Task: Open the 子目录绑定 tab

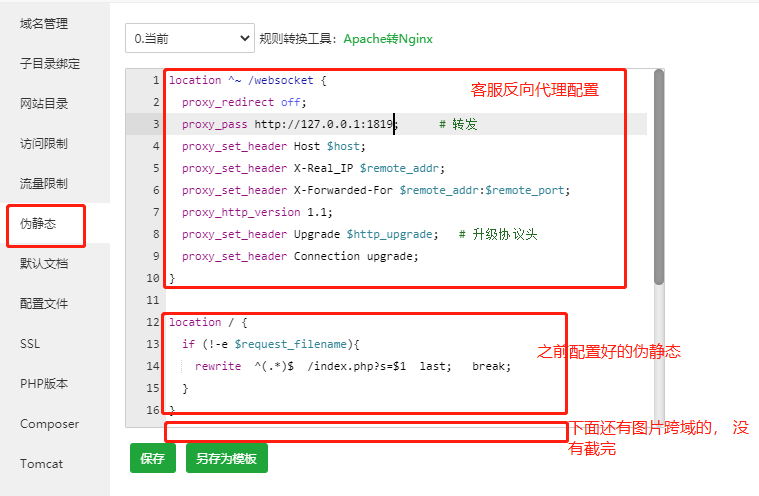Action: [50, 63]
